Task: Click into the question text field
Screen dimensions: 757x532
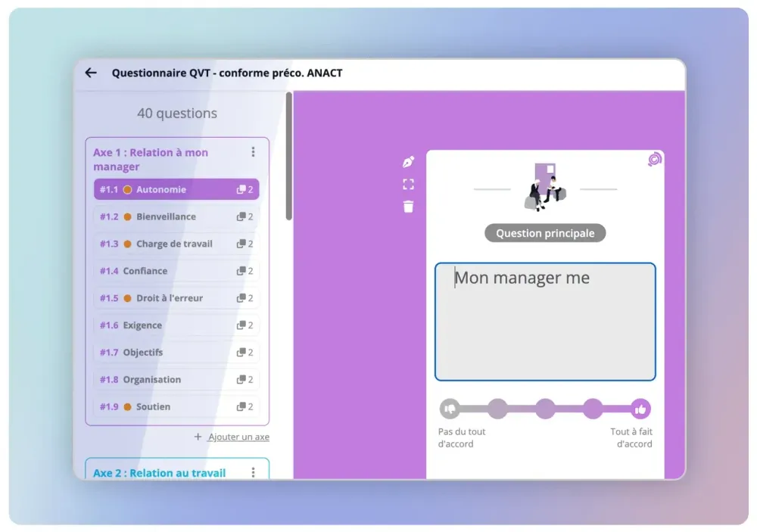Action: pyautogui.click(x=545, y=322)
